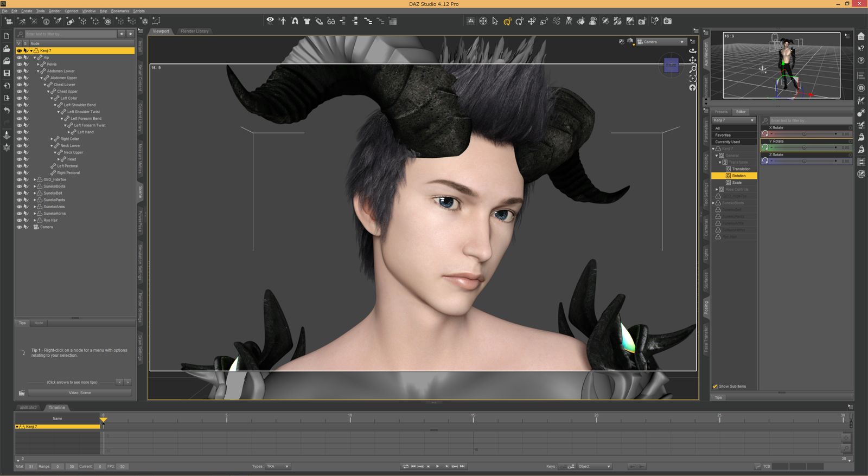868x476 pixels.
Task: Expand the GEO_HideToe node
Action: 35,179
